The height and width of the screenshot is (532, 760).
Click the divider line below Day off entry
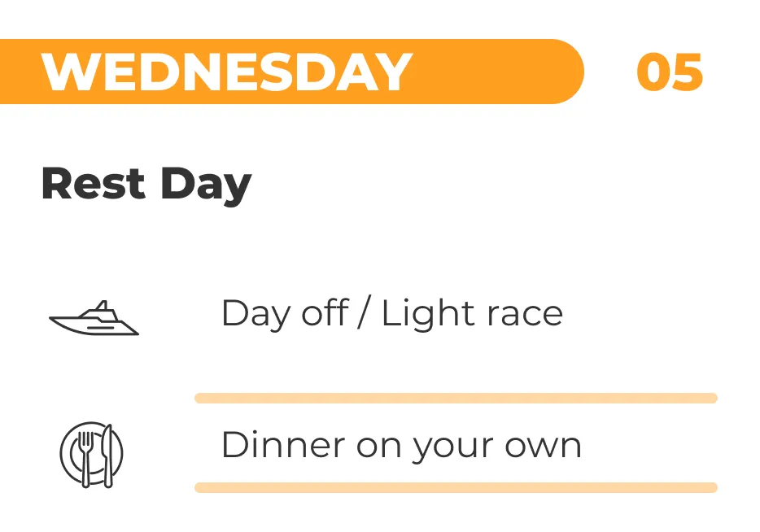point(456,398)
